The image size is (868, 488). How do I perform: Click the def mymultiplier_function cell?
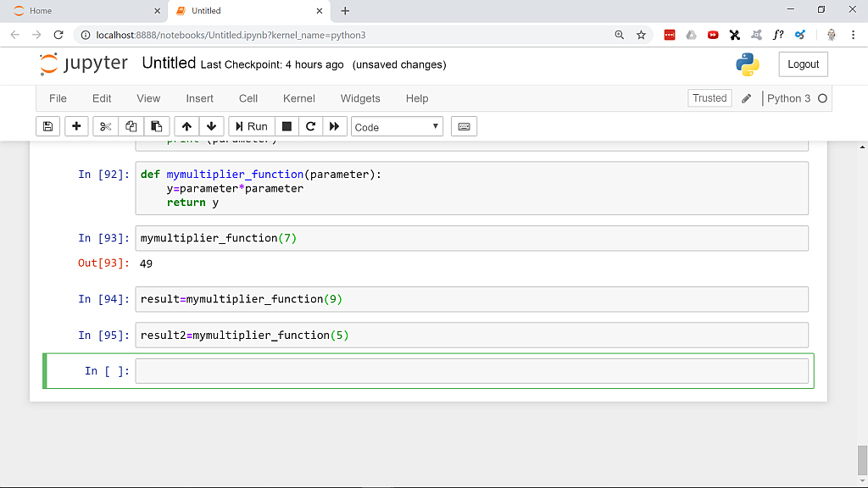click(471, 188)
